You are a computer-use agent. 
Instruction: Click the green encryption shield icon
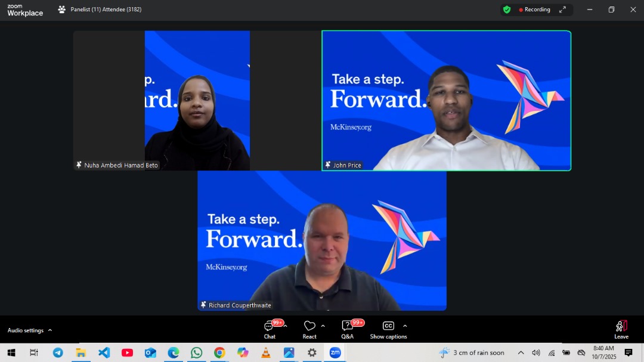pyautogui.click(x=507, y=10)
